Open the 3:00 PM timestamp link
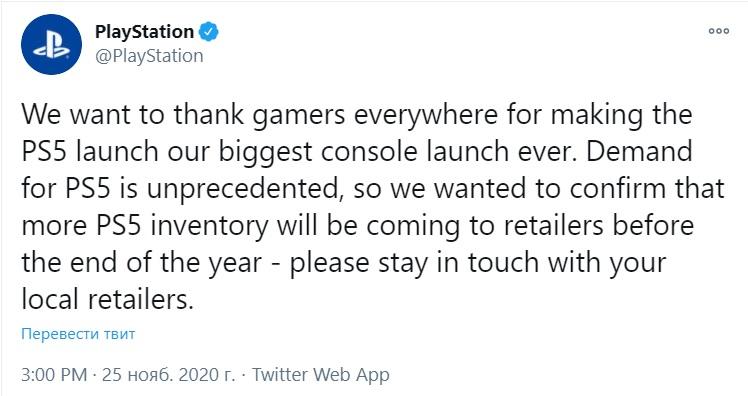The height and width of the screenshot is (396, 748). tap(54, 375)
